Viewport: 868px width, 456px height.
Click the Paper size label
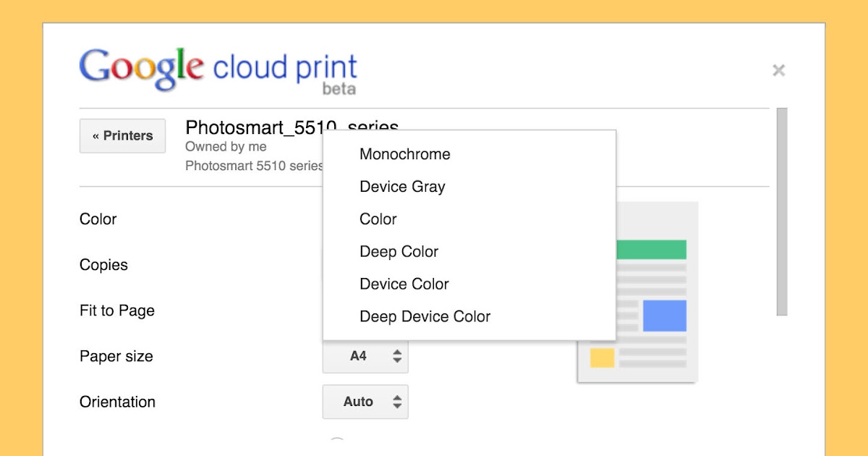click(116, 356)
